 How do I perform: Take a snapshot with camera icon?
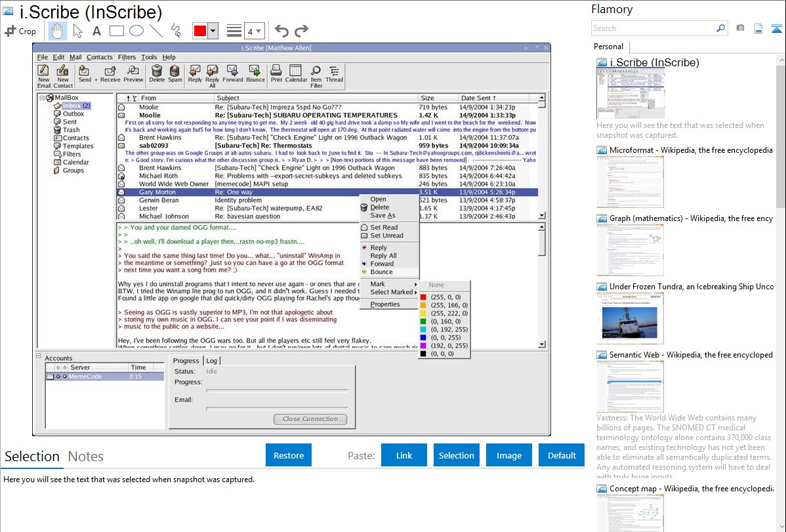(x=740, y=28)
